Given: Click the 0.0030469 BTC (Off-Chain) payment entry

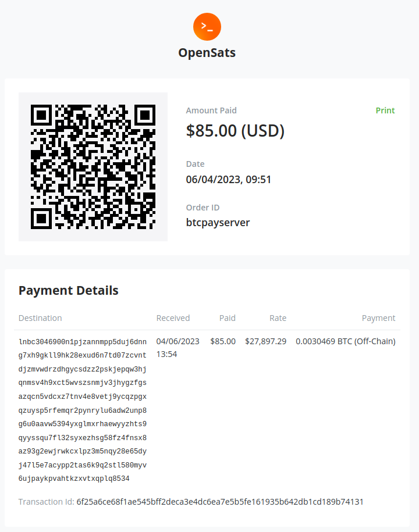Looking at the screenshot, I should [346, 341].
